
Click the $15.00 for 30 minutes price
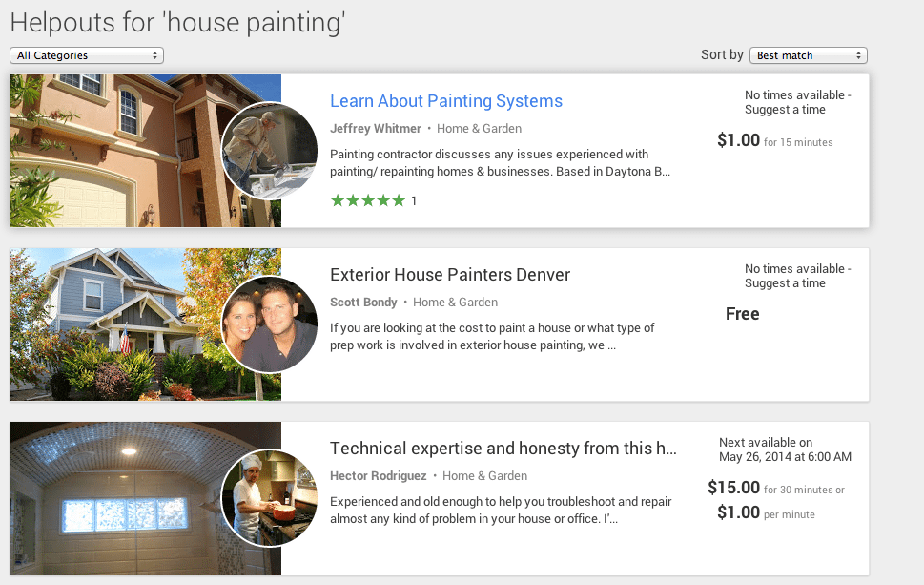coord(775,488)
